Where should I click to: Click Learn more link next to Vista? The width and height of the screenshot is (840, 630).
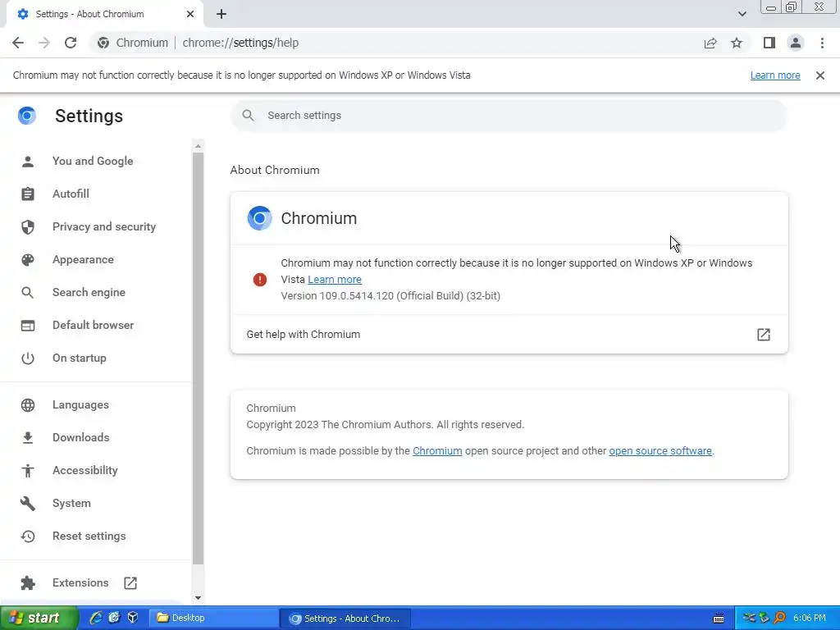click(x=335, y=280)
